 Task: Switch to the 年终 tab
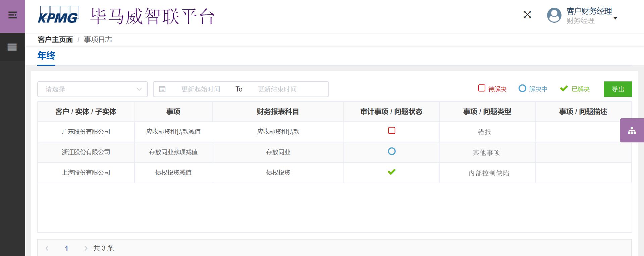46,56
